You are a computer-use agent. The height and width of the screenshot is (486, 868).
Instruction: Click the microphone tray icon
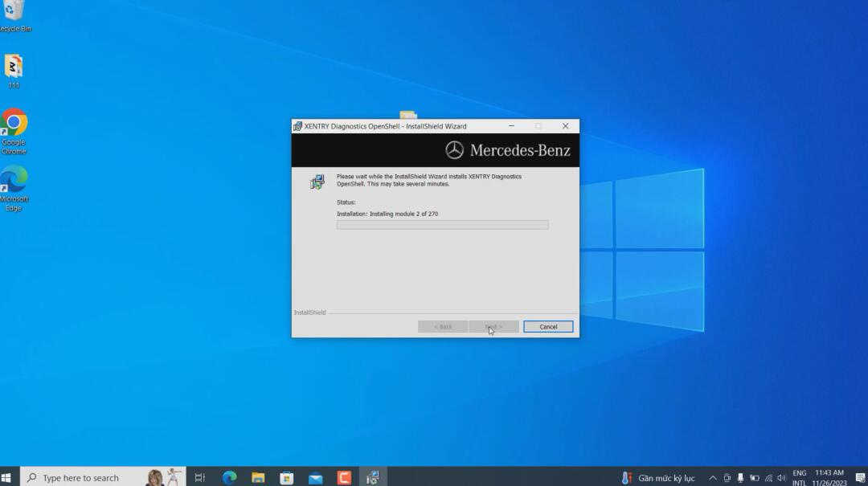coord(740,478)
